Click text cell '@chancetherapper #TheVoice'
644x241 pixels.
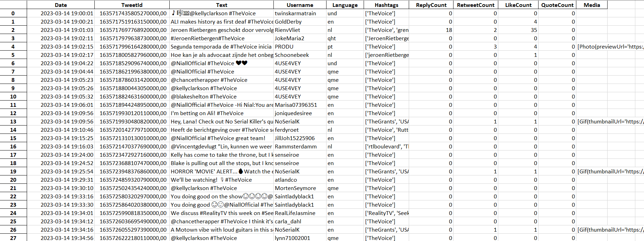pos(221,80)
